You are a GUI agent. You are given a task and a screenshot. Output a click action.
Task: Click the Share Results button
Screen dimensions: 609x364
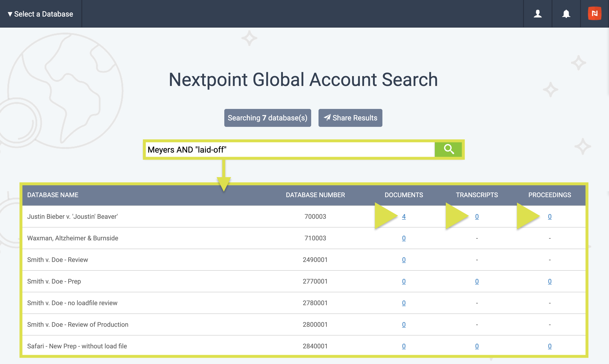pos(350,118)
